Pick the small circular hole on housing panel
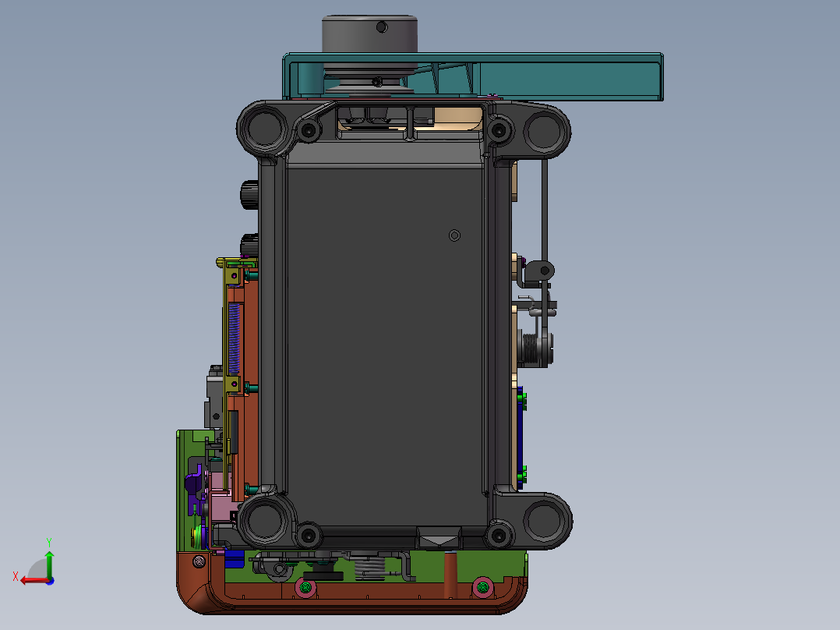 454,235
